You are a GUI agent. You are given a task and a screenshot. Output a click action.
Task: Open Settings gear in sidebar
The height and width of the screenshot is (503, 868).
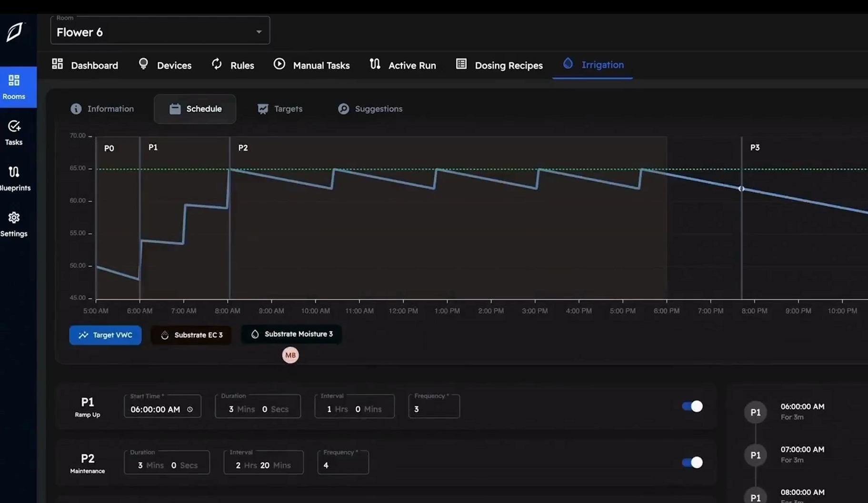[14, 224]
